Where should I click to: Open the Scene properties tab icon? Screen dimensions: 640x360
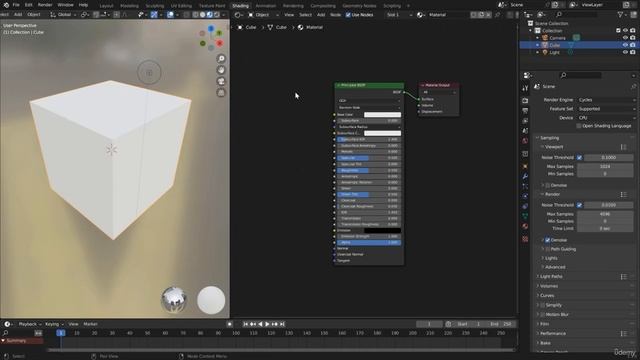click(x=525, y=131)
